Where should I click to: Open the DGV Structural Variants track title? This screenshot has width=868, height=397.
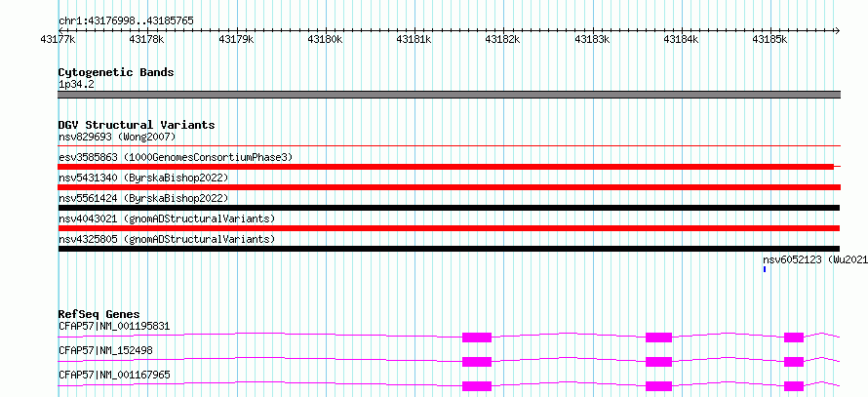(x=137, y=125)
